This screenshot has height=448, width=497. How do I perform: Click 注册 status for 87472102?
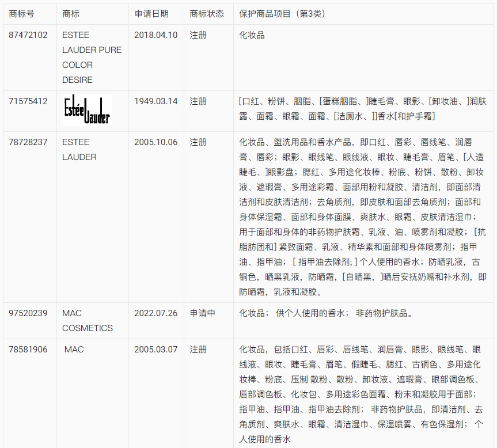[198, 35]
